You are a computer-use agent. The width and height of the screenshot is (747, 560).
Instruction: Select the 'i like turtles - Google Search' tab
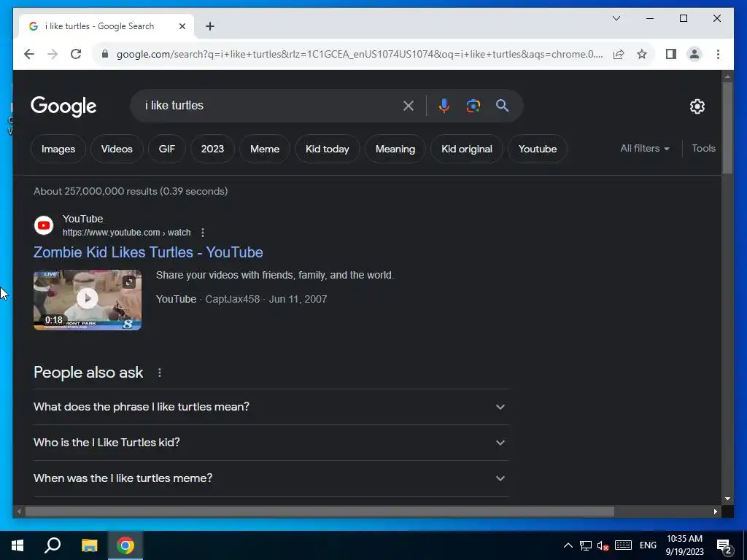pyautogui.click(x=107, y=26)
